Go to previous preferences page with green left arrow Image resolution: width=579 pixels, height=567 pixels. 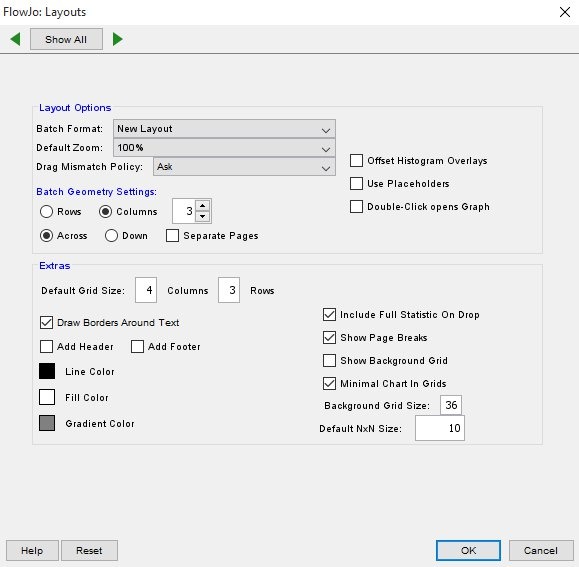[x=15, y=39]
